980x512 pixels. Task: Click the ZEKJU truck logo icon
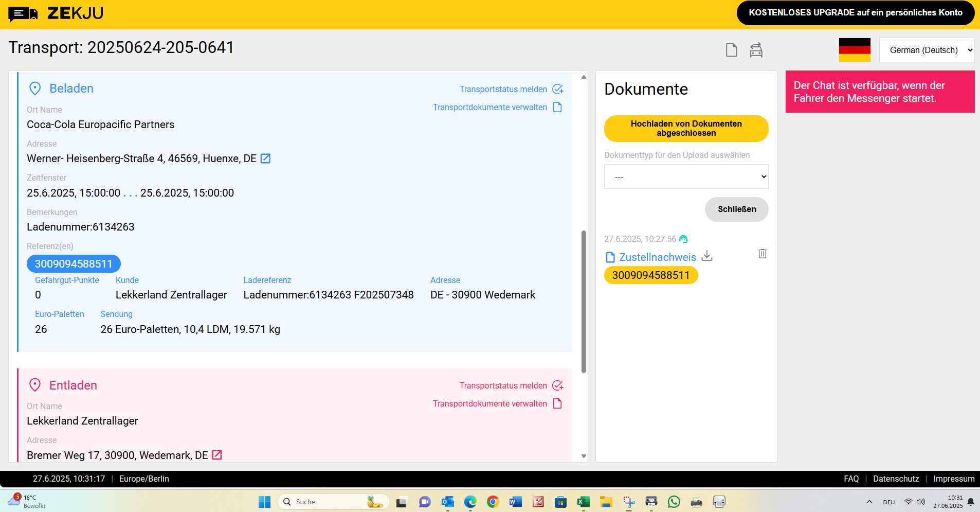click(23, 14)
